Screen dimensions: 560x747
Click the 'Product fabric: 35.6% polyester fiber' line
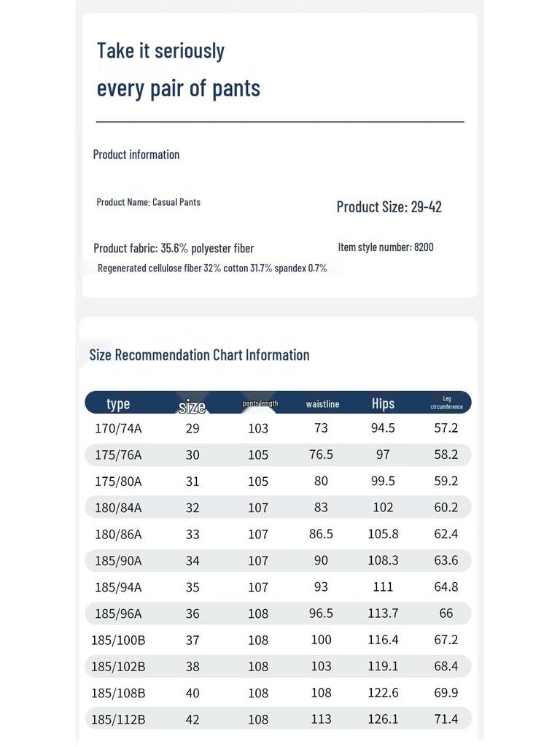point(174,249)
